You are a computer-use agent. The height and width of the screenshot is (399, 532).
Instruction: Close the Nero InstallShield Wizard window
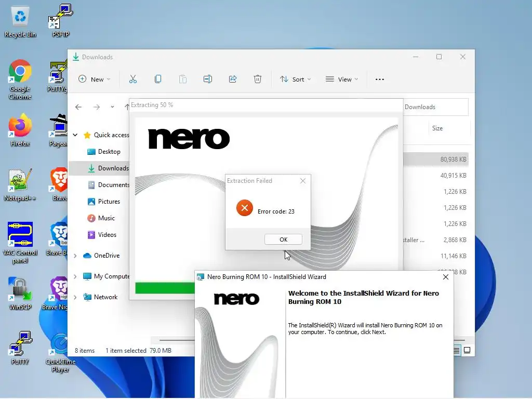[x=445, y=277]
